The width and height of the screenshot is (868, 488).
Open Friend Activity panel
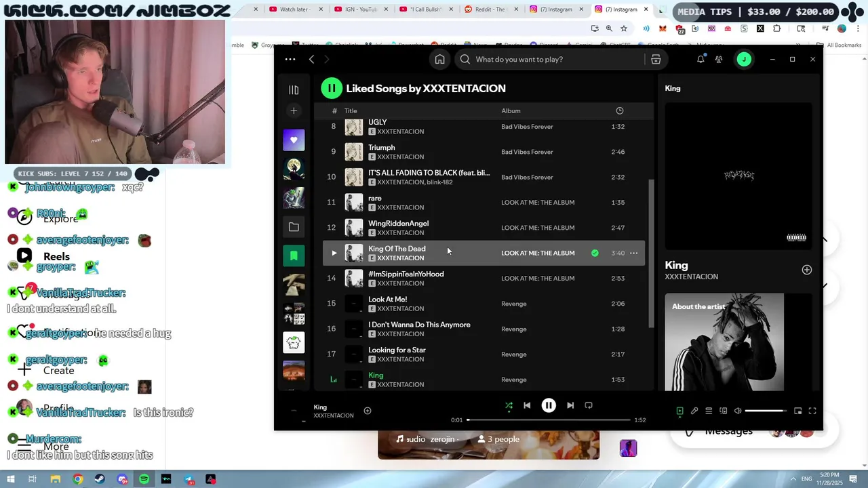click(x=719, y=60)
